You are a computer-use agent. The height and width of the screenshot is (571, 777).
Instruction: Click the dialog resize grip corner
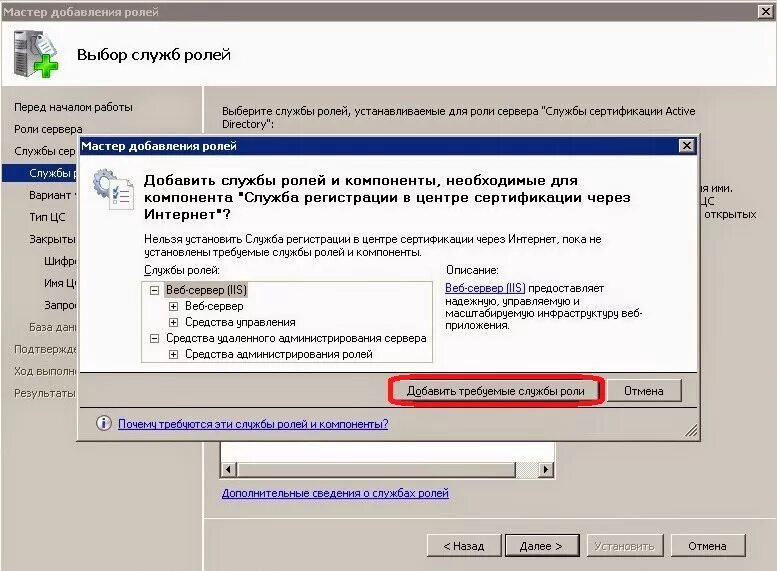691,431
